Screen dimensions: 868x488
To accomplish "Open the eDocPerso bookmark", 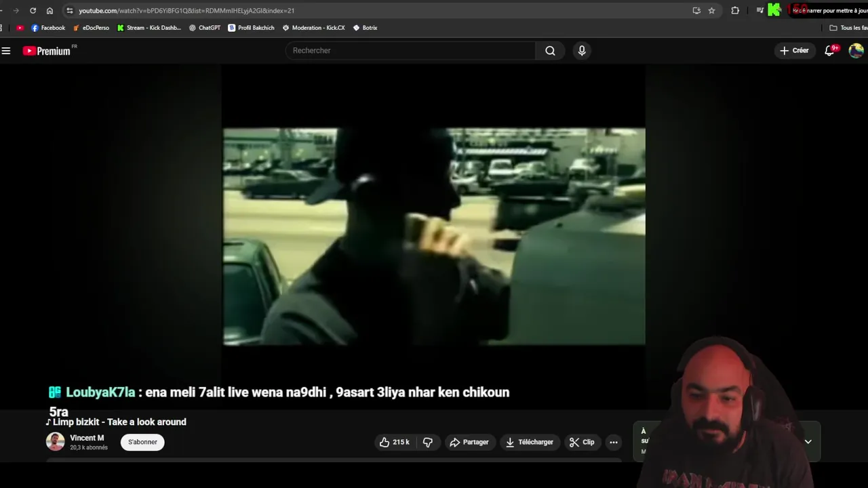I will pyautogui.click(x=91, y=28).
